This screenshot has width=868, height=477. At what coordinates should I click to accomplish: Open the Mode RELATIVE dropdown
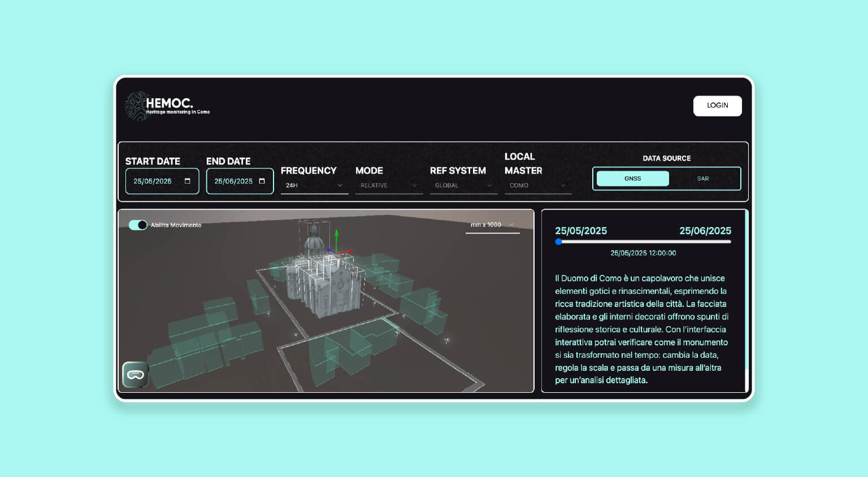pos(389,185)
